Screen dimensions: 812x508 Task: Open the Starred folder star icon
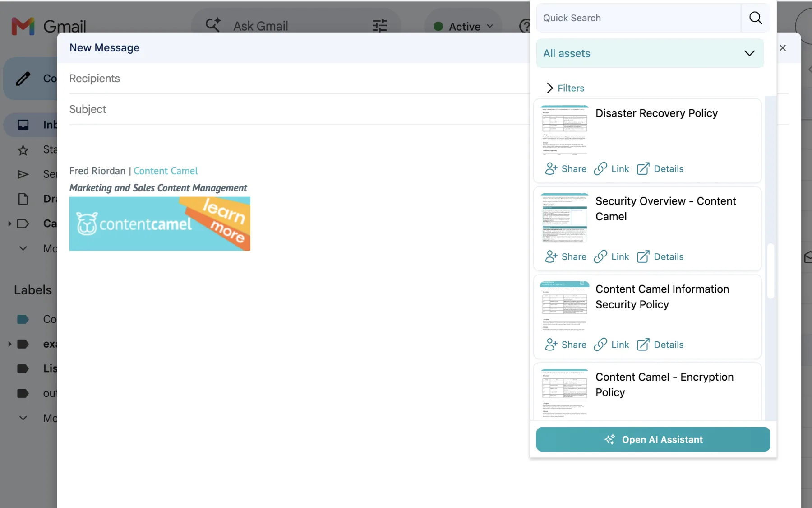point(23,150)
